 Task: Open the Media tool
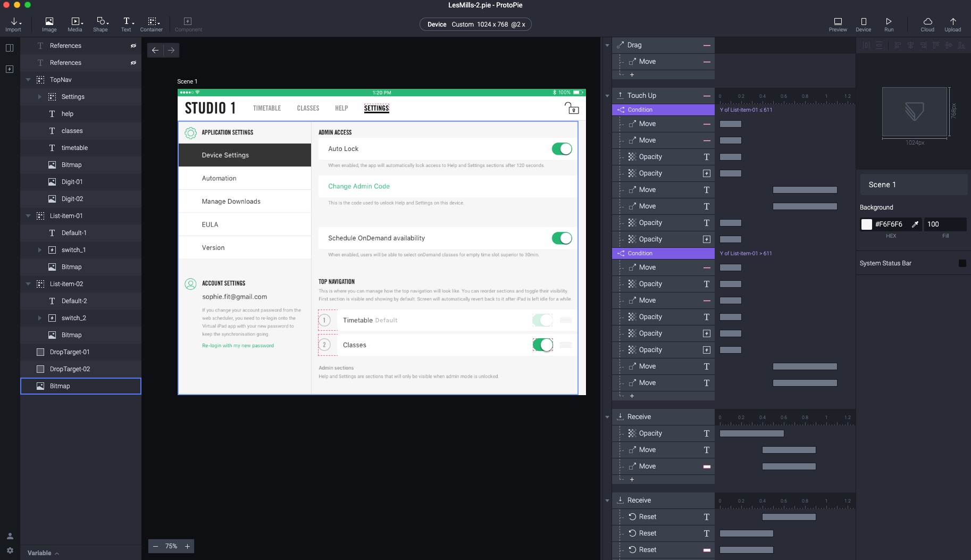pos(75,24)
